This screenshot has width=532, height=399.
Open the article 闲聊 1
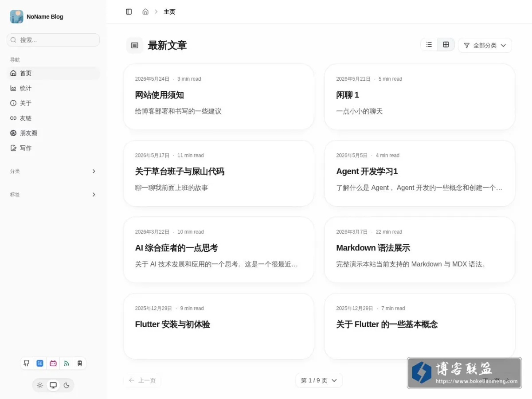click(348, 95)
